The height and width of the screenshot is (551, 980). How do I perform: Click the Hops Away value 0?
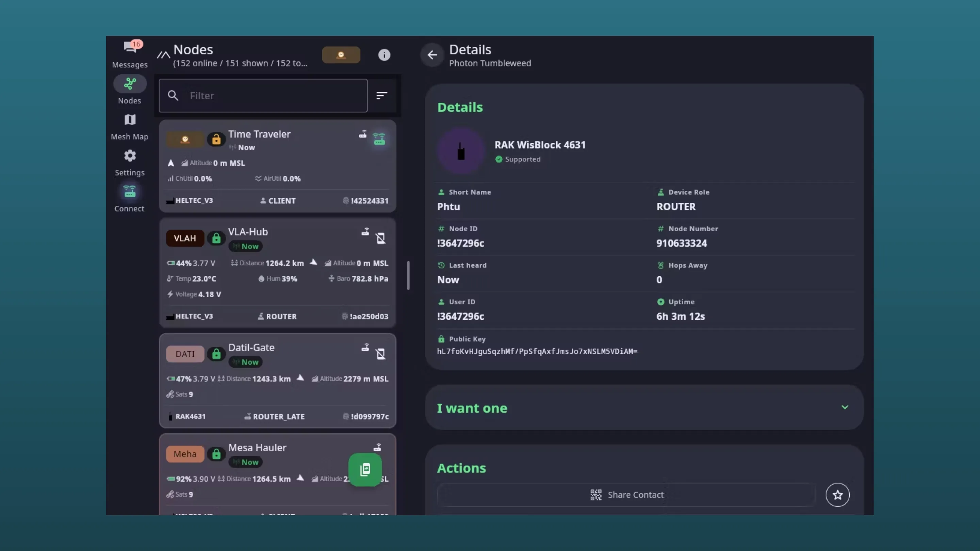[659, 280]
